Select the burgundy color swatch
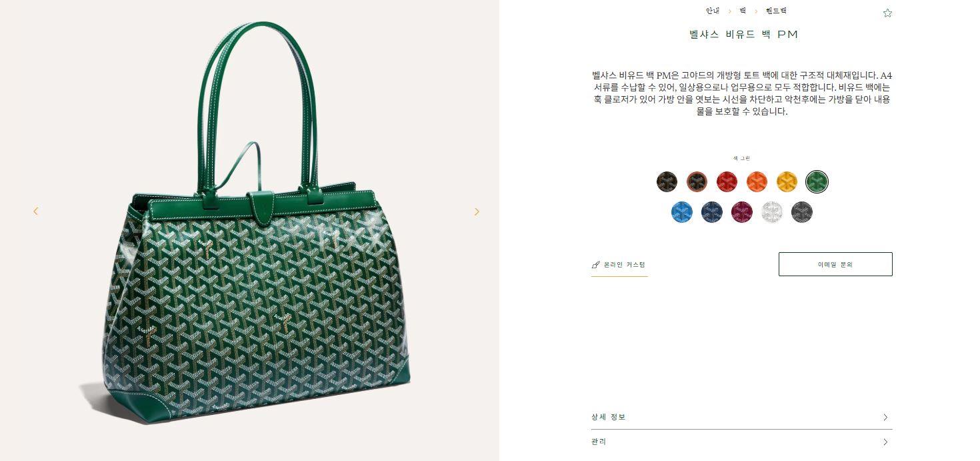Image resolution: width=980 pixels, height=461 pixels. coord(742,212)
